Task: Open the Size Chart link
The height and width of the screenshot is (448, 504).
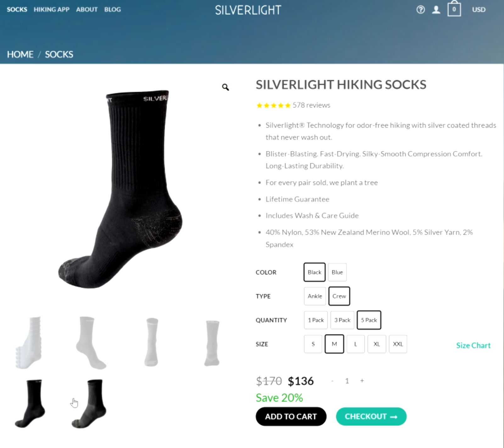Action: point(473,345)
